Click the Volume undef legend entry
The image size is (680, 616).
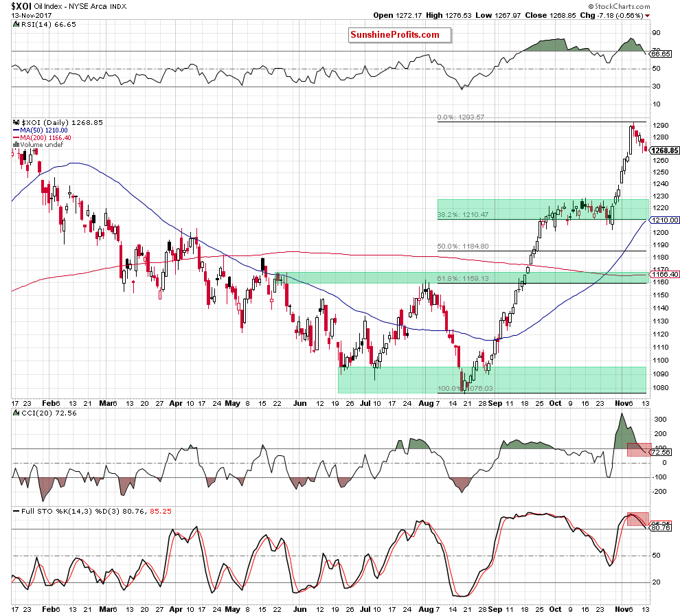(38, 144)
